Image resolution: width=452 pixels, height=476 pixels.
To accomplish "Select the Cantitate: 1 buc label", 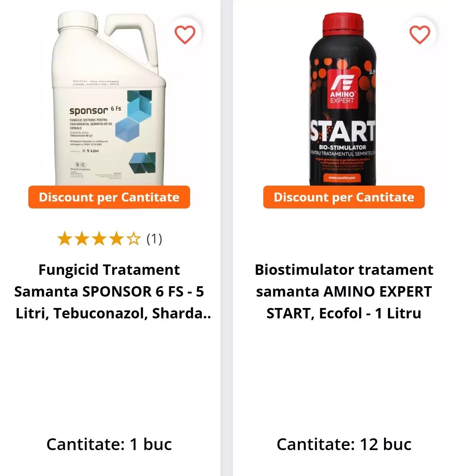I will (109, 444).
